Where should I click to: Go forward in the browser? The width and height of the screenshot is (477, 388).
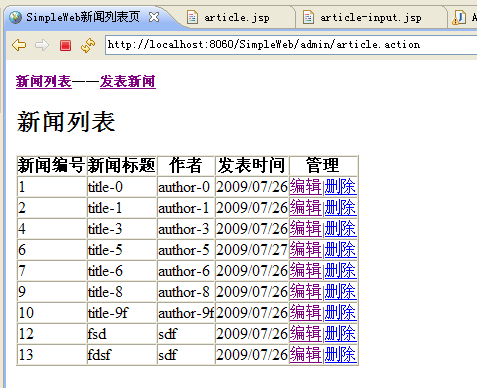(x=42, y=45)
